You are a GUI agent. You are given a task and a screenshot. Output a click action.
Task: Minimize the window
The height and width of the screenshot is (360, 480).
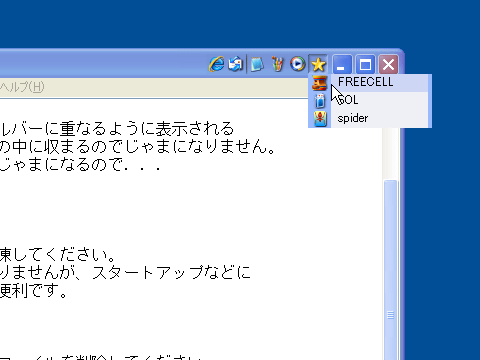[342, 64]
